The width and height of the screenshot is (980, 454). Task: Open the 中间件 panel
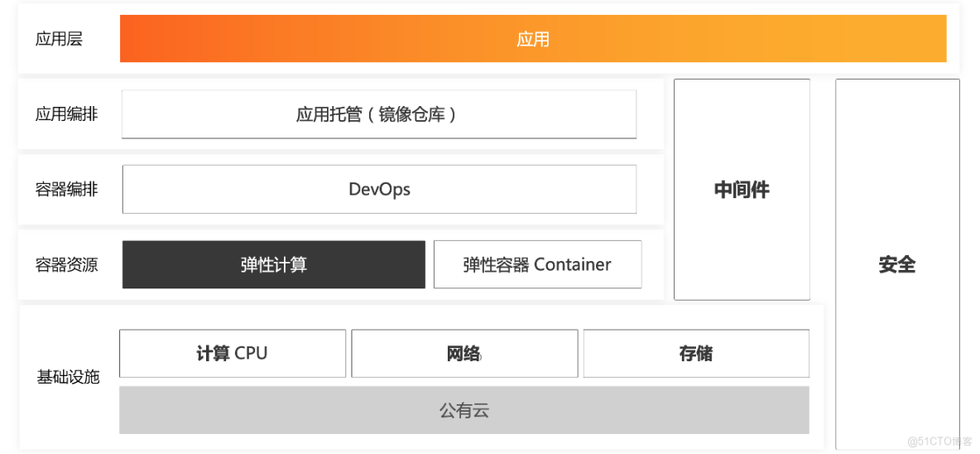[x=742, y=190]
